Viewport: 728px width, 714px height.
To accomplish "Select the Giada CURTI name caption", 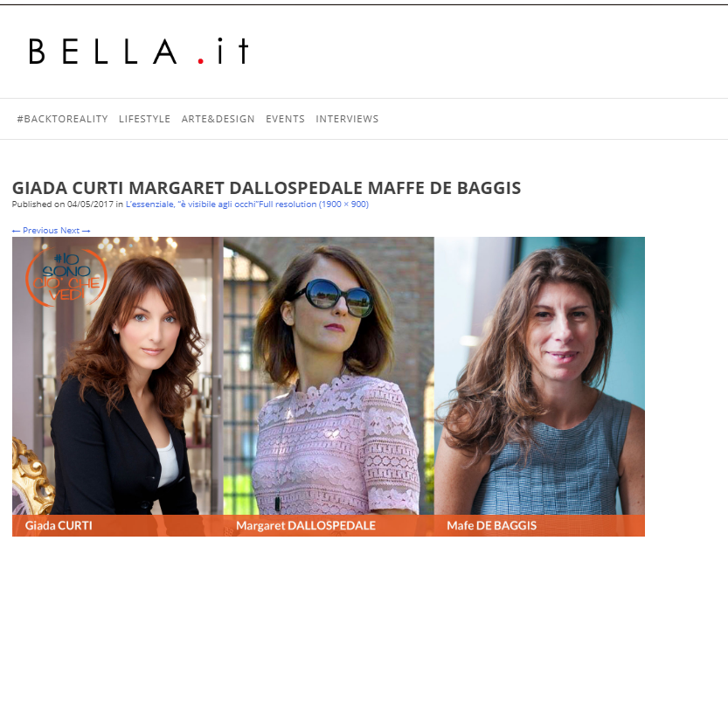I will (x=59, y=525).
